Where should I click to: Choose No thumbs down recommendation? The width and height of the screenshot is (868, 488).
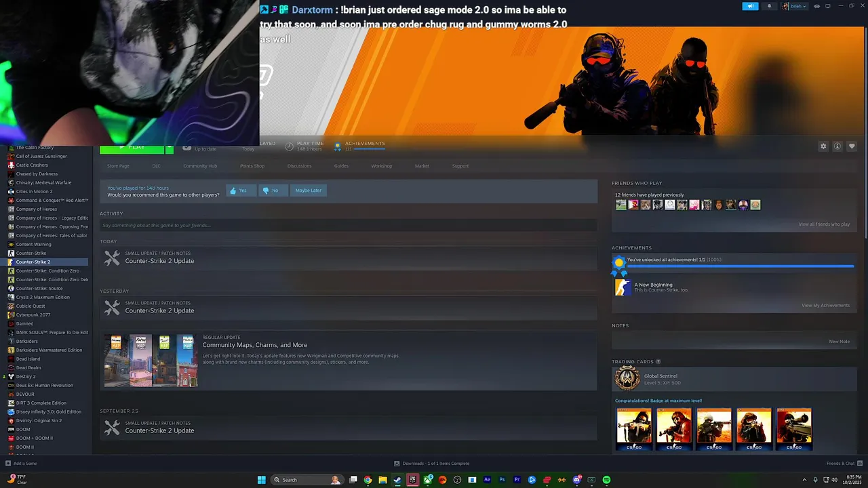coord(273,190)
